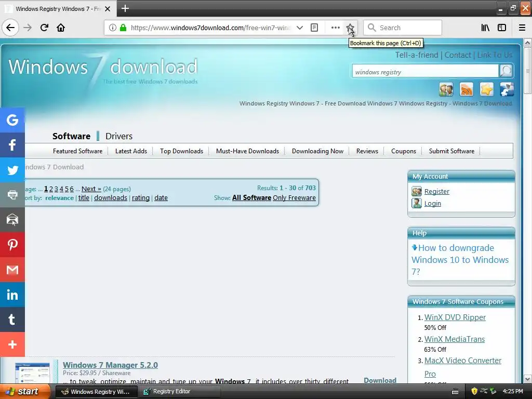
Task: Sort results by date
Action: (x=161, y=198)
